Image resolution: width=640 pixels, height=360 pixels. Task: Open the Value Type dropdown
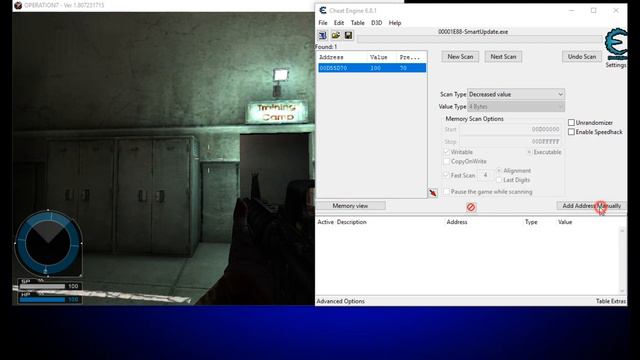[x=516, y=107]
